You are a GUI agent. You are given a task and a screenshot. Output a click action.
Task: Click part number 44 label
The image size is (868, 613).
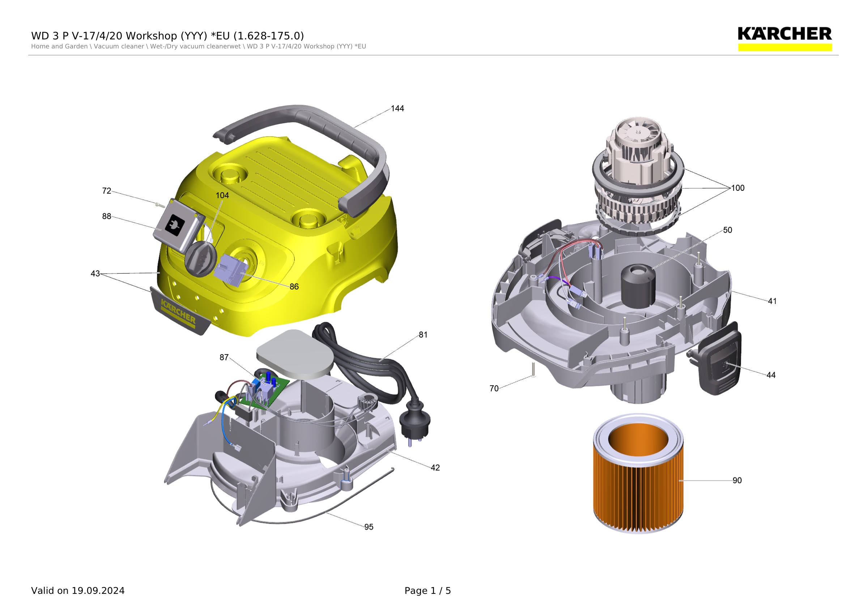(x=771, y=376)
